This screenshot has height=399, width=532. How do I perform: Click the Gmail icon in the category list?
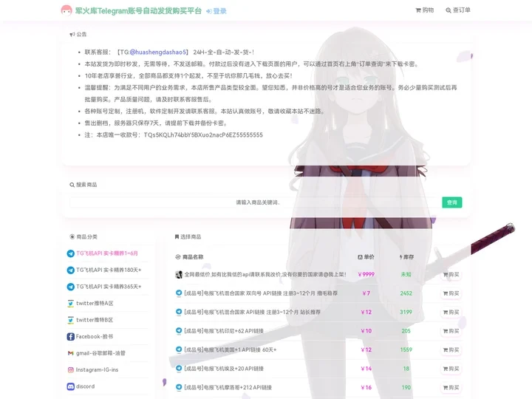coord(71,353)
